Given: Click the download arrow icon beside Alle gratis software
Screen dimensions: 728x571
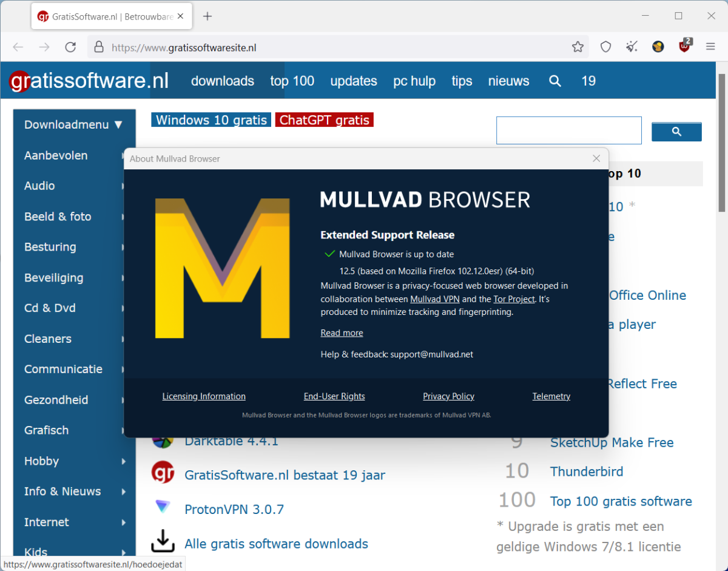Looking at the screenshot, I should (163, 542).
